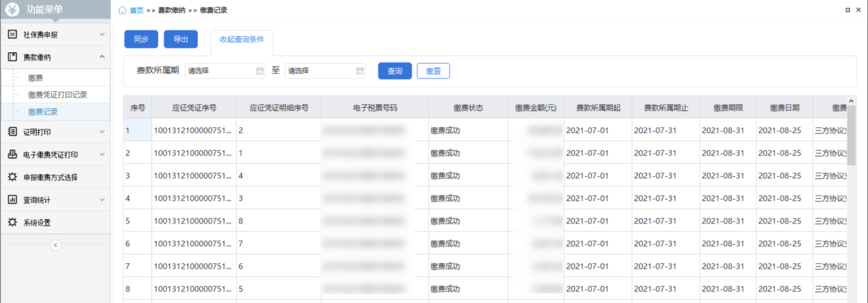868x303 pixels.
Task: Click the 申报缴费方式选择 gear icon
Action: tap(12, 177)
